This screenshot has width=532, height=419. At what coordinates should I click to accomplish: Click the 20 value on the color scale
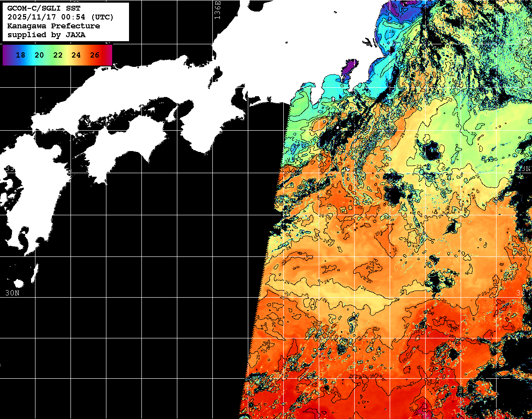(39, 55)
